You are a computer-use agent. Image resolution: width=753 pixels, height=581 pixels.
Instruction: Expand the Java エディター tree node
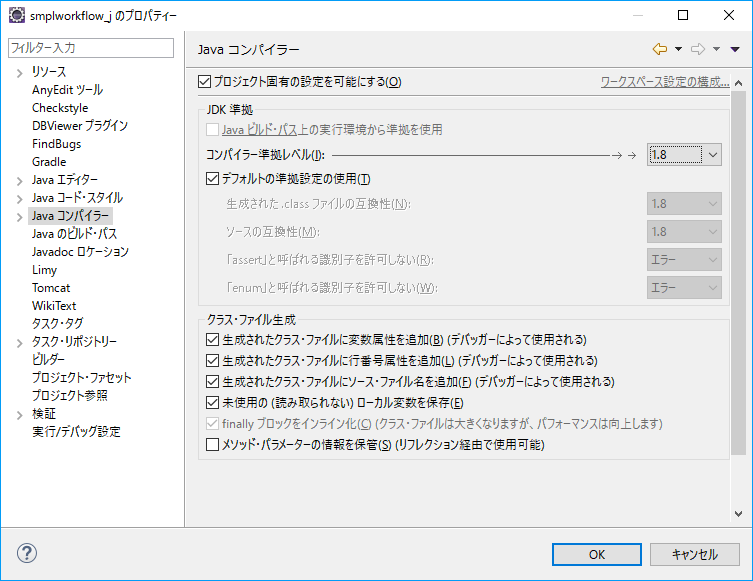click(x=20, y=181)
